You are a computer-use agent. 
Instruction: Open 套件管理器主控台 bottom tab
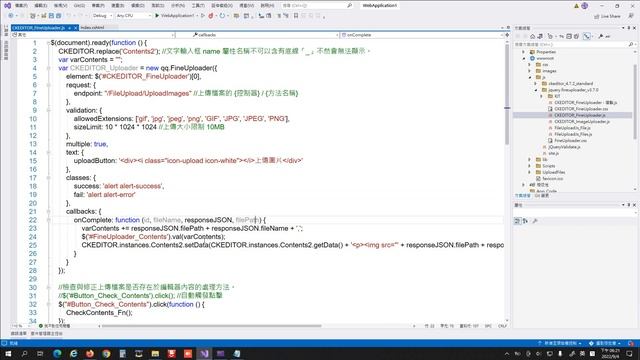47,333
